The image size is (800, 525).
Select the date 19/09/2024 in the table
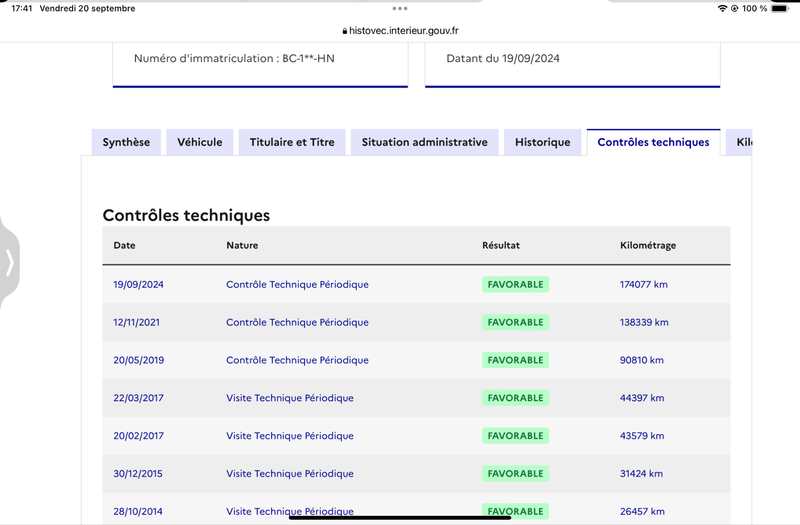pyautogui.click(x=138, y=285)
